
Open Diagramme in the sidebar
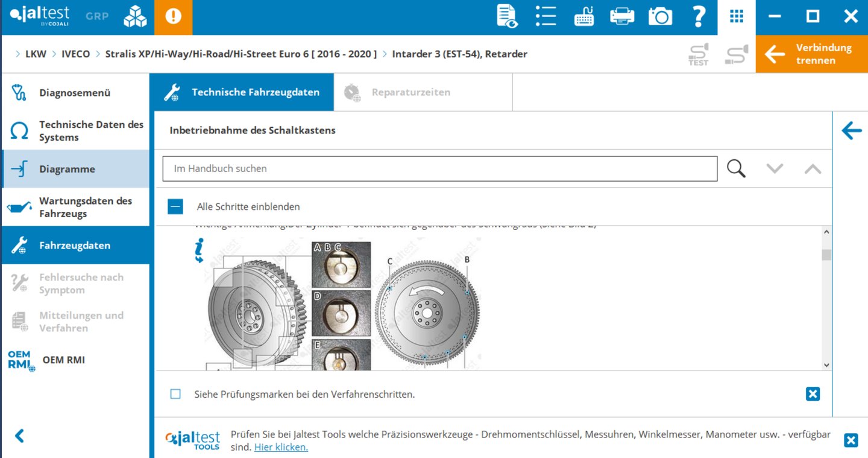(75, 169)
